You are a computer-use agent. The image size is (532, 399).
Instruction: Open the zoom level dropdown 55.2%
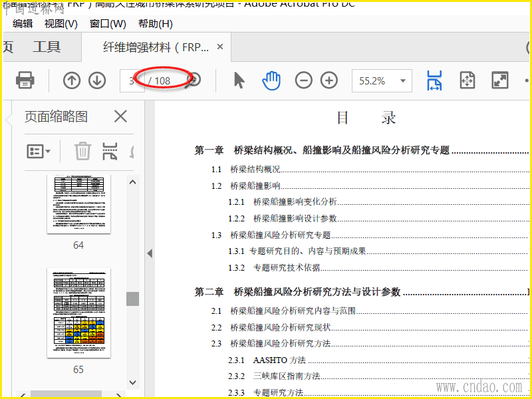pyautogui.click(x=403, y=80)
